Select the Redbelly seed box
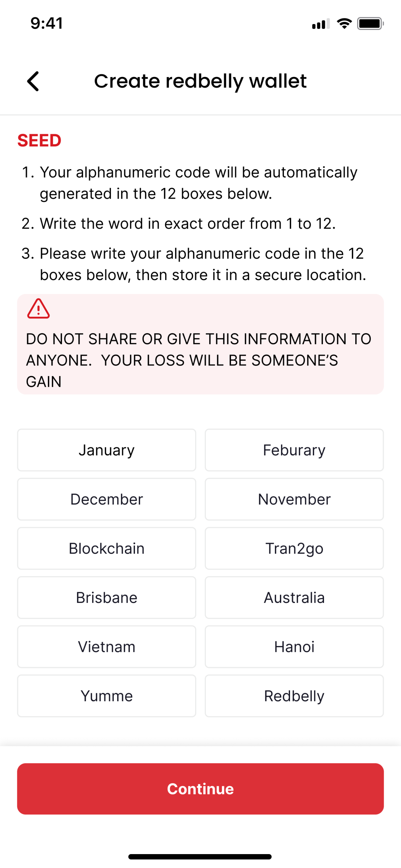The height and width of the screenshot is (868, 401). click(294, 696)
